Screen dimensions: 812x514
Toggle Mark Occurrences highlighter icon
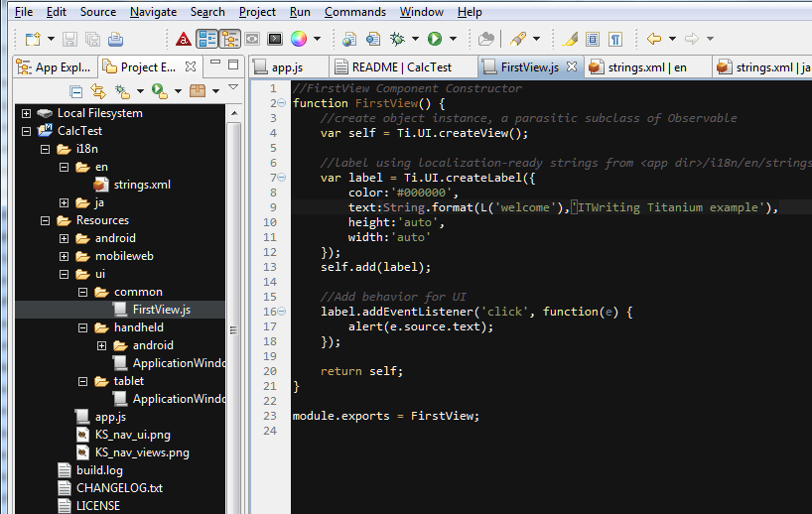(570, 39)
